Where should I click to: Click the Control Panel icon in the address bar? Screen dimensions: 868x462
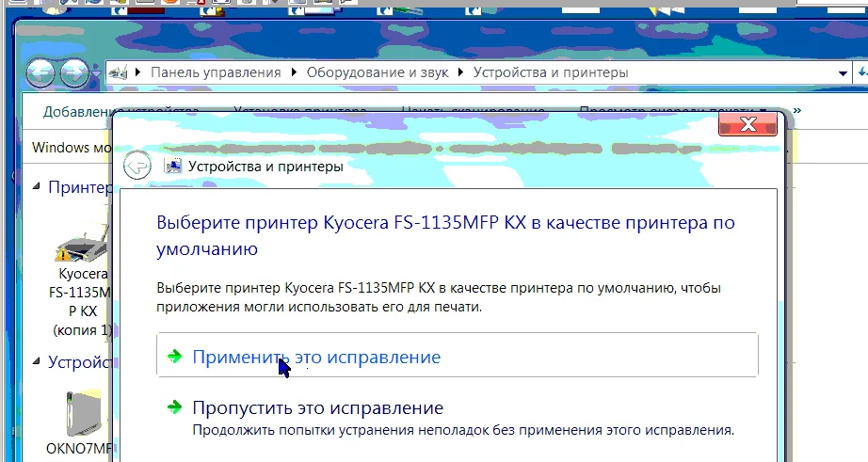coord(119,72)
